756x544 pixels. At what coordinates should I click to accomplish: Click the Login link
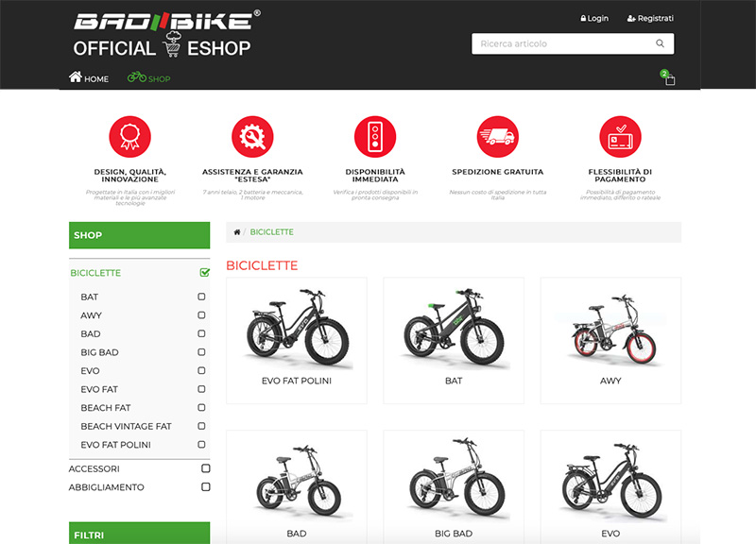(594, 18)
